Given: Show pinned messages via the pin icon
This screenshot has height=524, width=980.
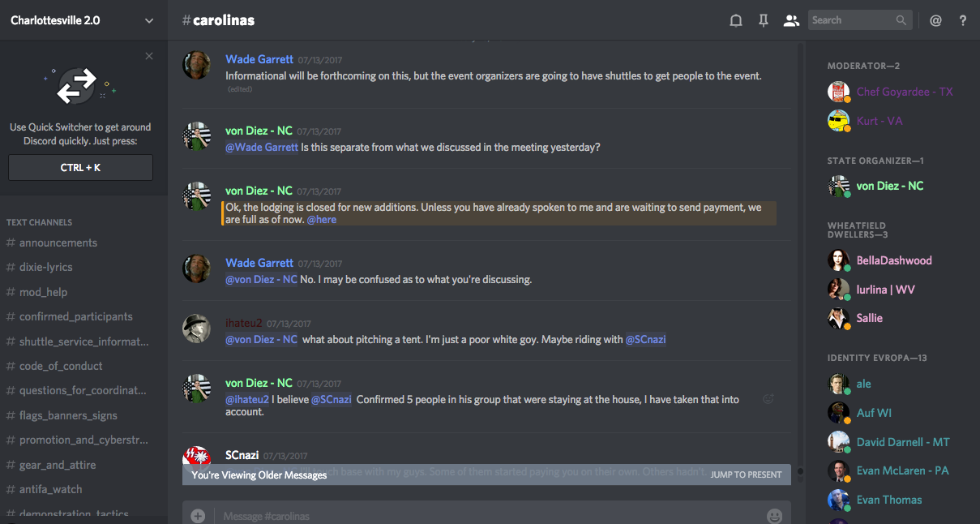Looking at the screenshot, I should [764, 21].
